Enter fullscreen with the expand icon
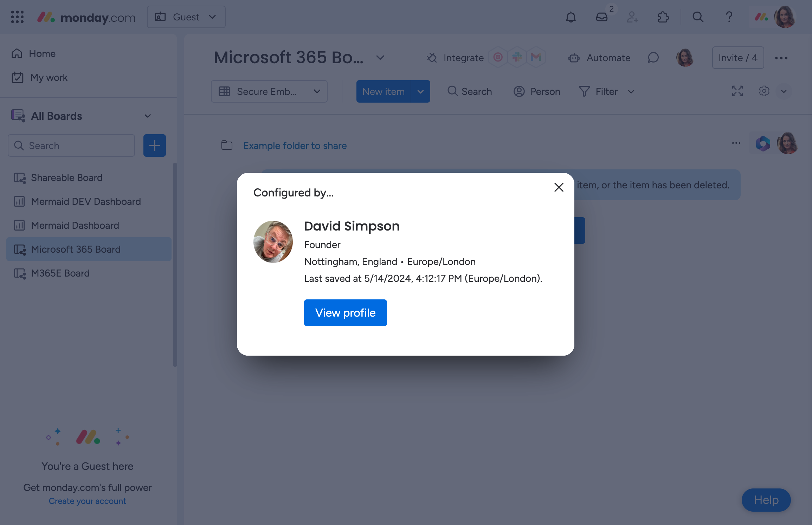The width and height of the screenshot is (812, 525). pyautogui.click(x=737, y=91)
